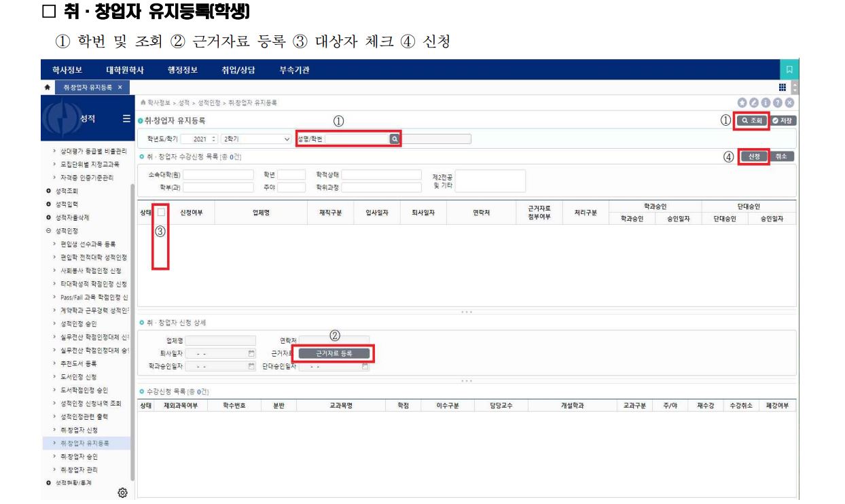845x504 pixels.
Task: Click the 신청 apply button
Action: coord(754,156)
